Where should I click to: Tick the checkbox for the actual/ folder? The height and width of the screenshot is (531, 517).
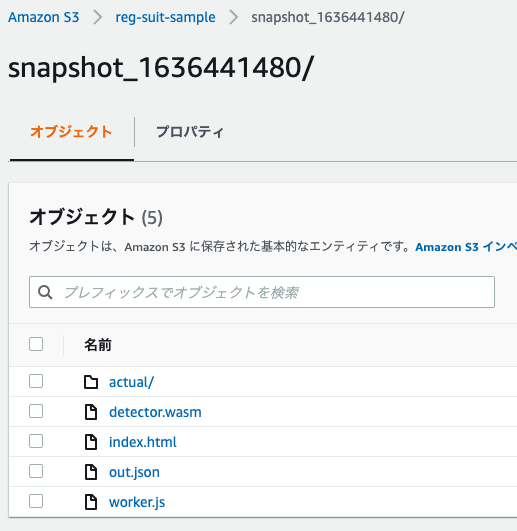point(36,381)
